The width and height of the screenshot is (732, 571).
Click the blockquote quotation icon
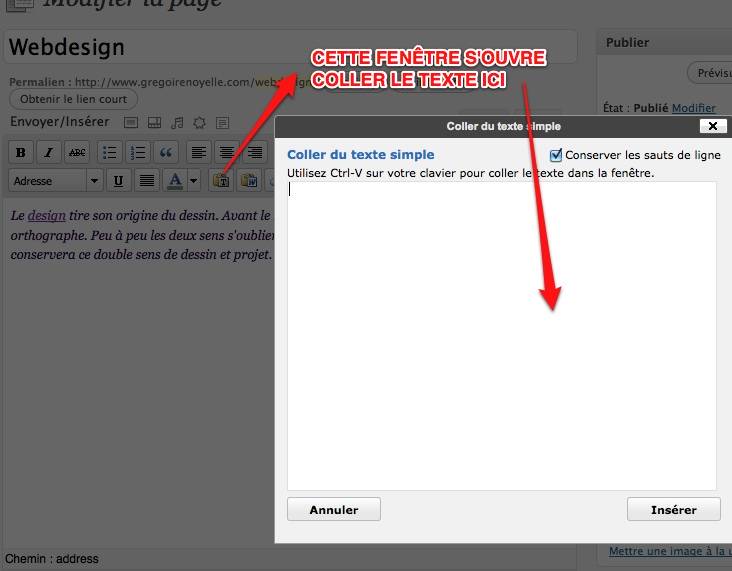coord(166,153)
